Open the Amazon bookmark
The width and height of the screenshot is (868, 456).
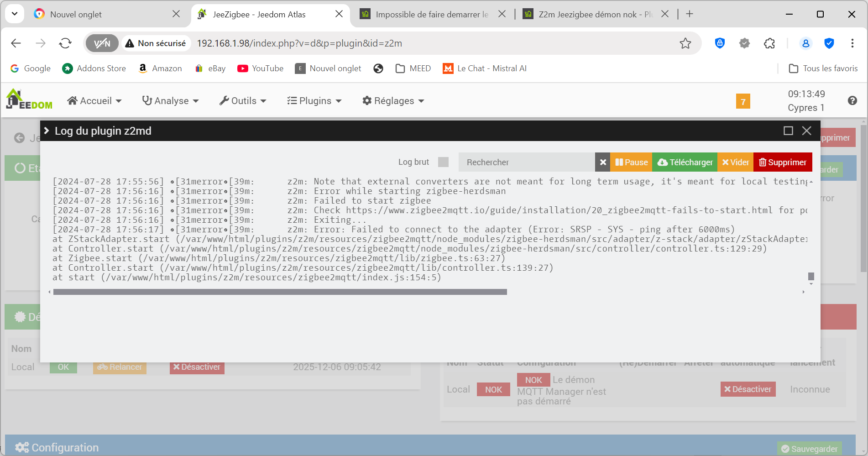point(160,68)
